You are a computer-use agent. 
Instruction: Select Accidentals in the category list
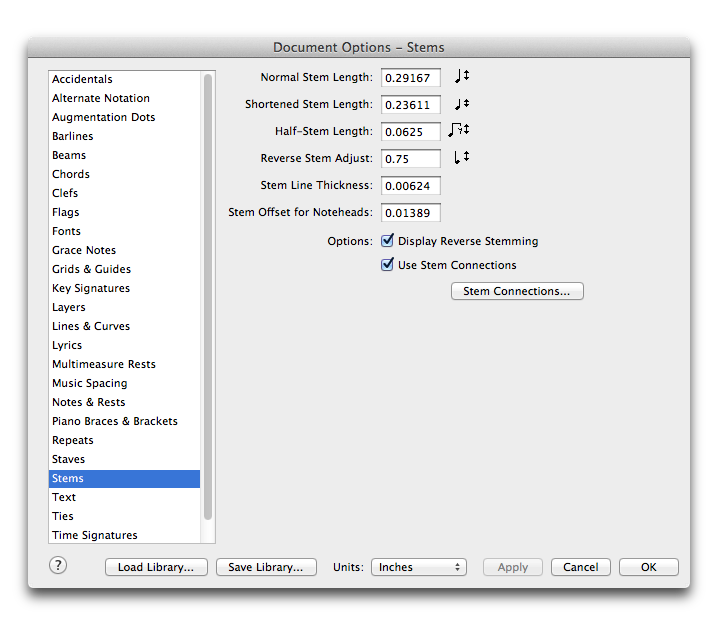124,79
